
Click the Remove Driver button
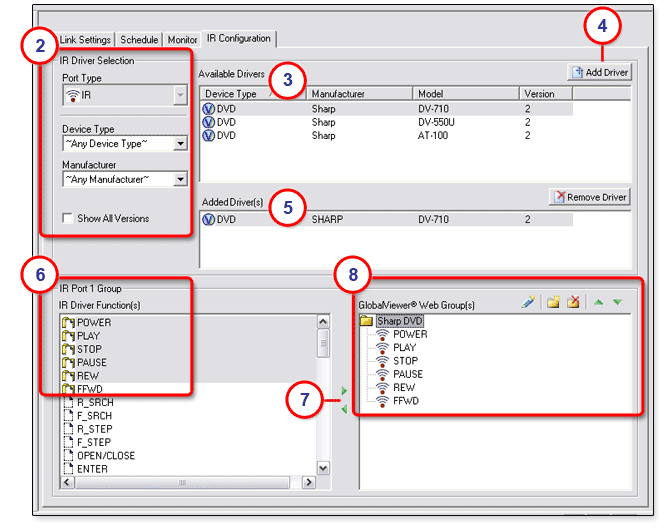589,197
